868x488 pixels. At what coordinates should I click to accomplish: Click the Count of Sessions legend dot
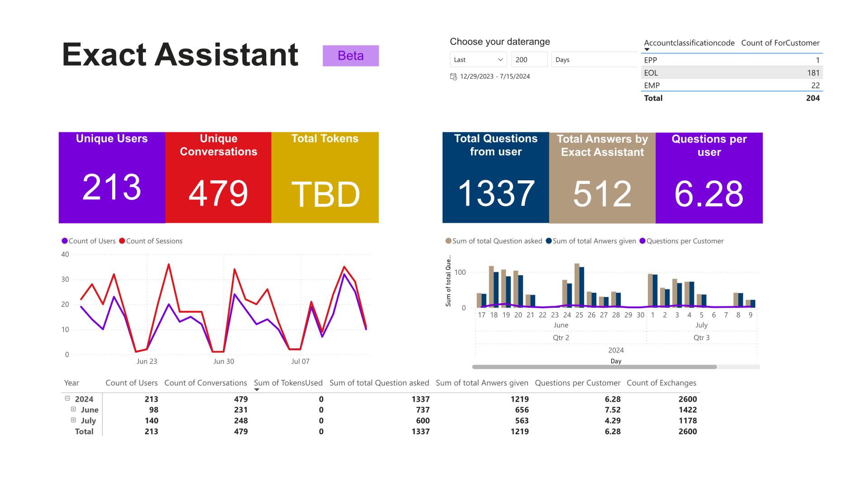point(122,241)
